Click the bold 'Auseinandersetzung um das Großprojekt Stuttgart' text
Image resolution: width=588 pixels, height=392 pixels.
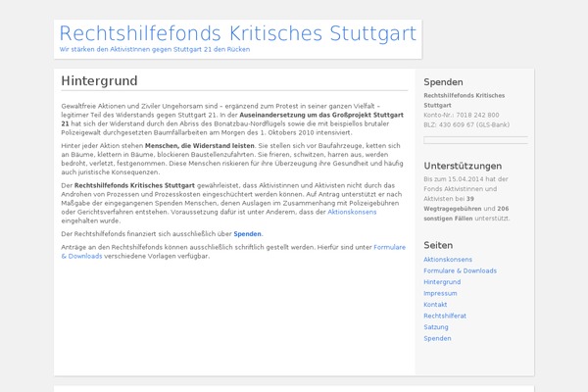point(321,116)
